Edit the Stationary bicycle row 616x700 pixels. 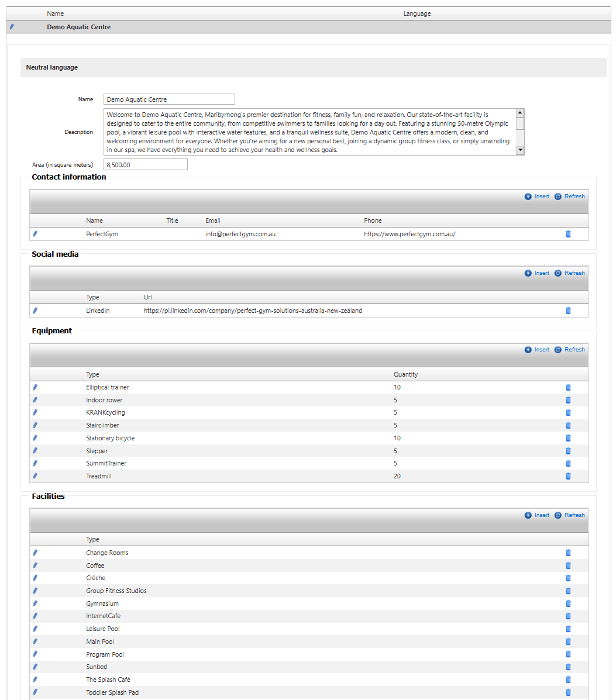point(35,438)
